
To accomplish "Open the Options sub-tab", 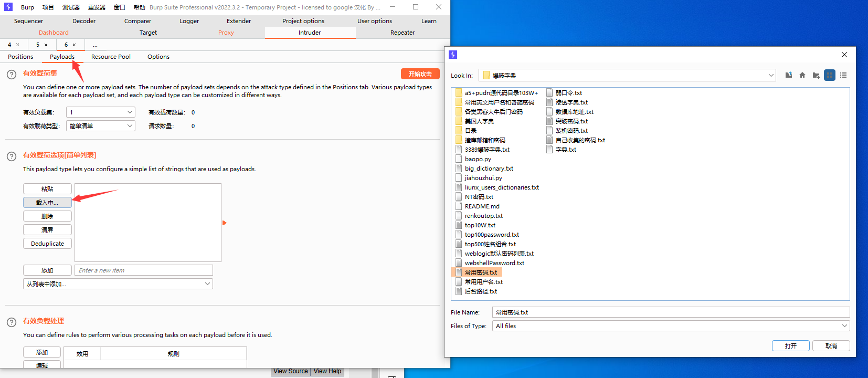I will (x=158, y=57).
